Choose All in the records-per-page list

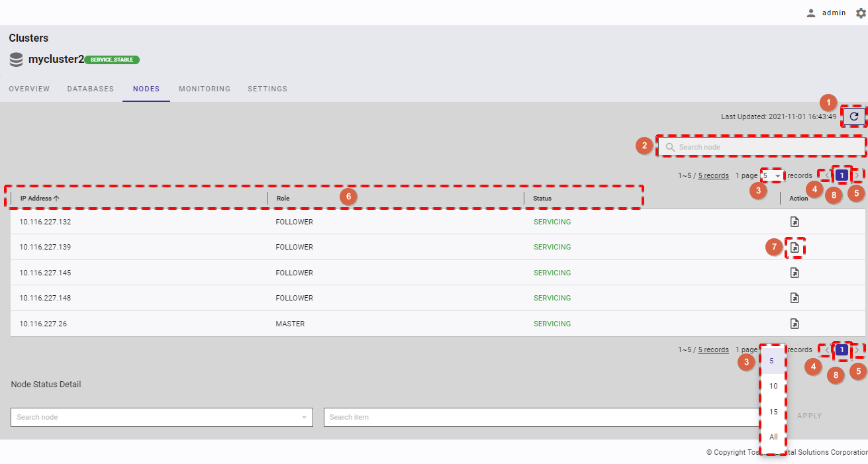pos(773,437)
